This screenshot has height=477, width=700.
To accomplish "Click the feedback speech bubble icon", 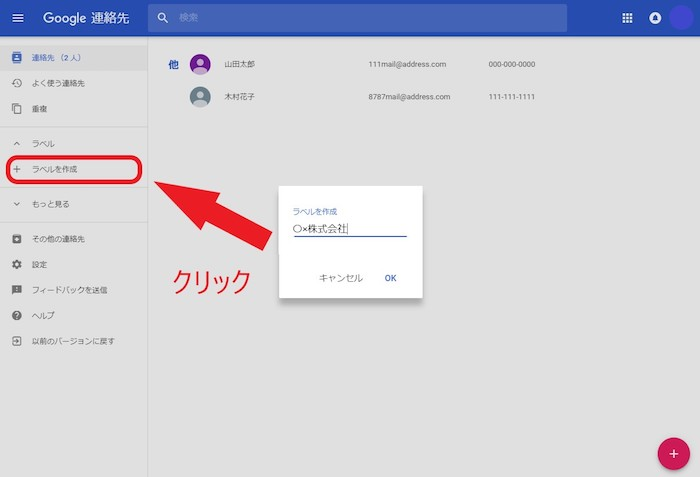I will coord(17,290).
